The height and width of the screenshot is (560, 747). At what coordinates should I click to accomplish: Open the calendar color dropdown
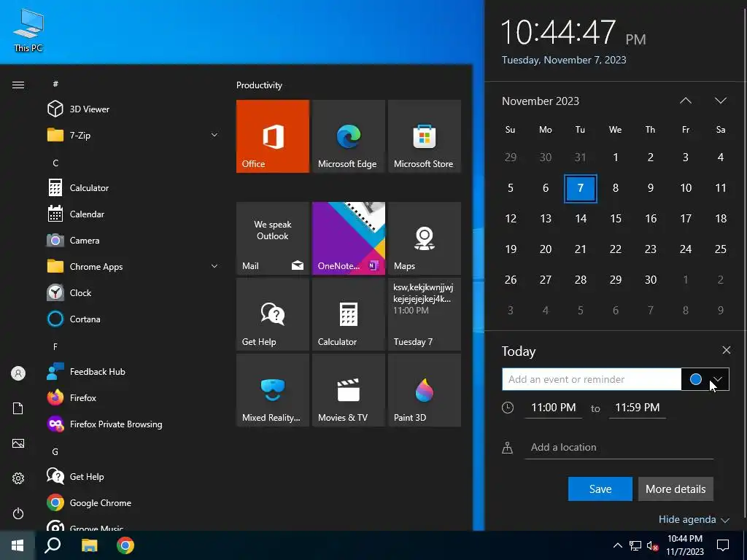pos(705,379)
